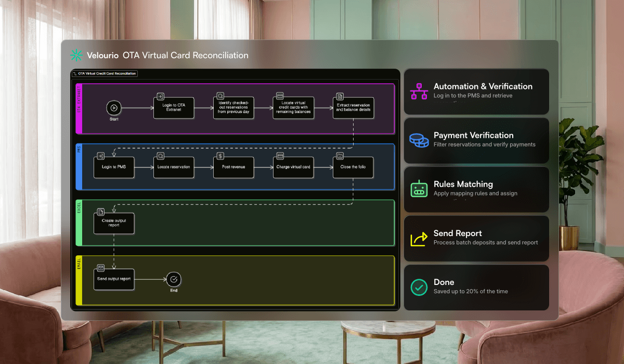Click the robot icon for Rules Matching
This screenshot has width=624, height=364.
419,189
